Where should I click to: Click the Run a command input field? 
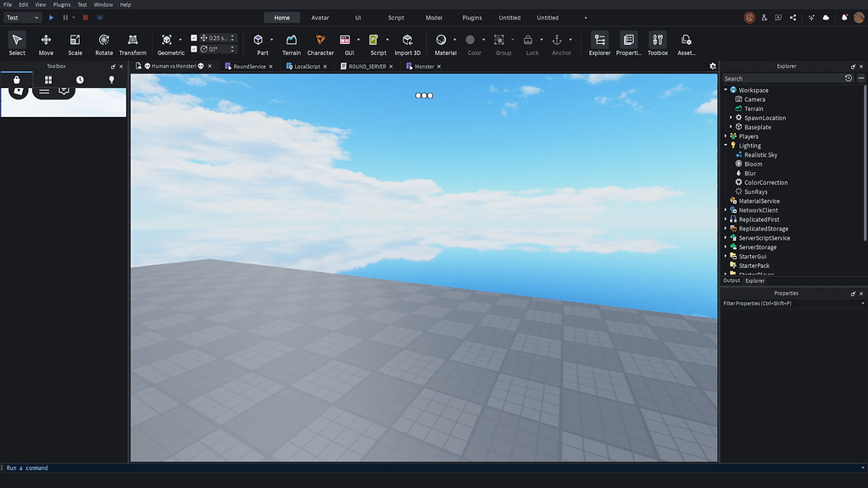[x=85, y=468]
